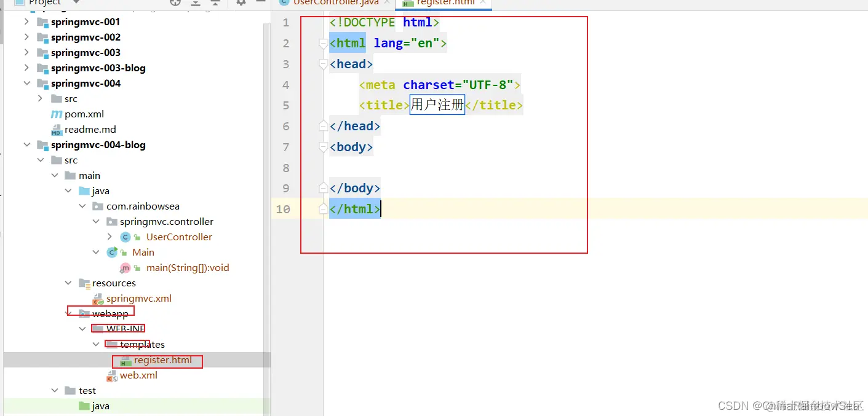868x416 pixels.
Task: Collapse the templates folder
Action: [x=95, y=344]
